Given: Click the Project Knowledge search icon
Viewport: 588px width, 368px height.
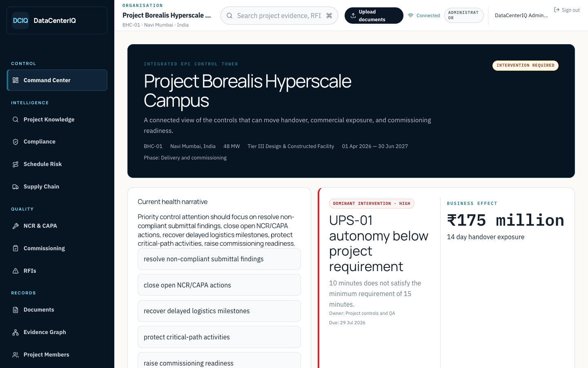Looking at the screenshot, I should [x=16, y=119].
